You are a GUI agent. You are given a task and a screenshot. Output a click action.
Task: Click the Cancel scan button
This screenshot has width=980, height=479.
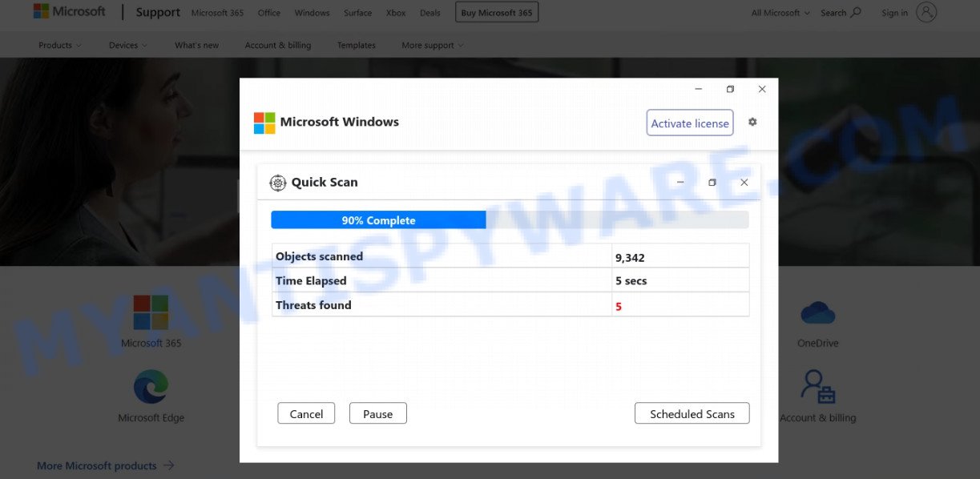coord(306,413)
